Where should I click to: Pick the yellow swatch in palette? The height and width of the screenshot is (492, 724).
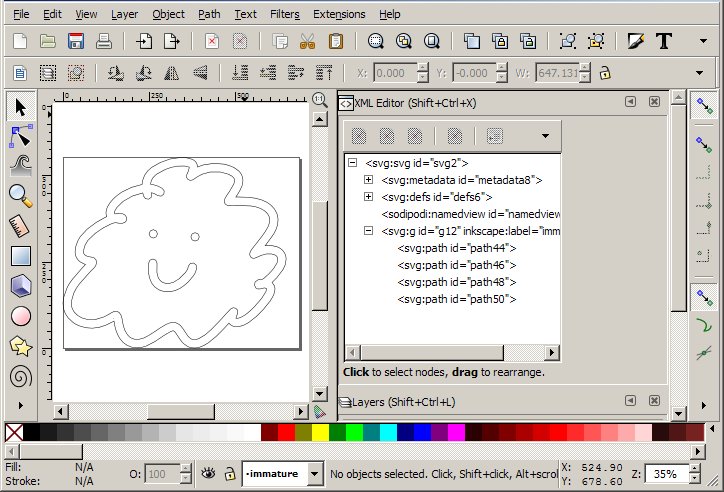pos(319,432)
